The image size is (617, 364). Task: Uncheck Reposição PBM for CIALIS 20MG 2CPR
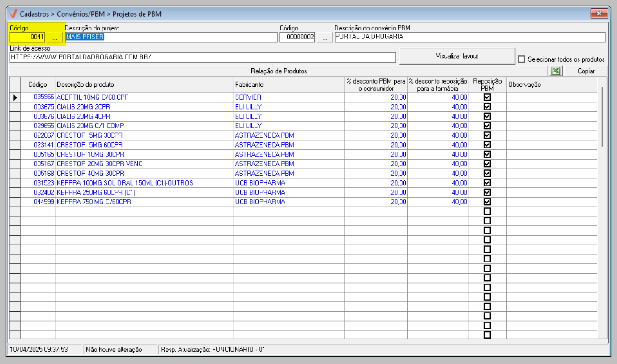(487, 106)
